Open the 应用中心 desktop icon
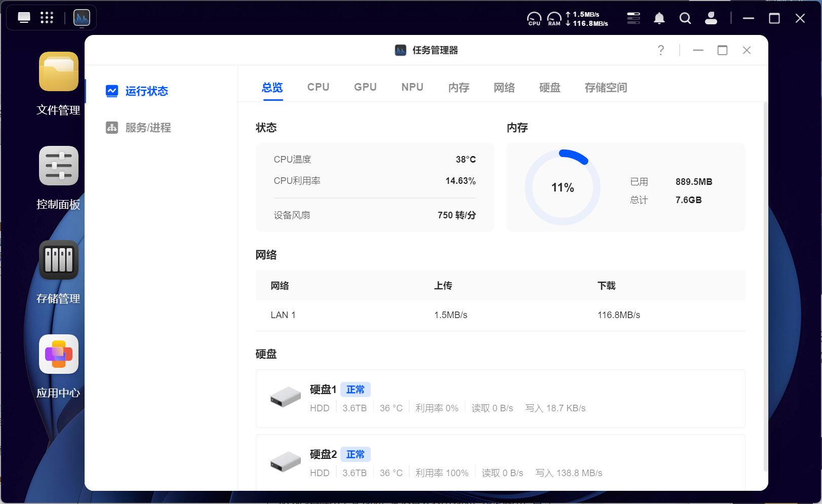The image size is (822, 504). click(x=59, y=354)
